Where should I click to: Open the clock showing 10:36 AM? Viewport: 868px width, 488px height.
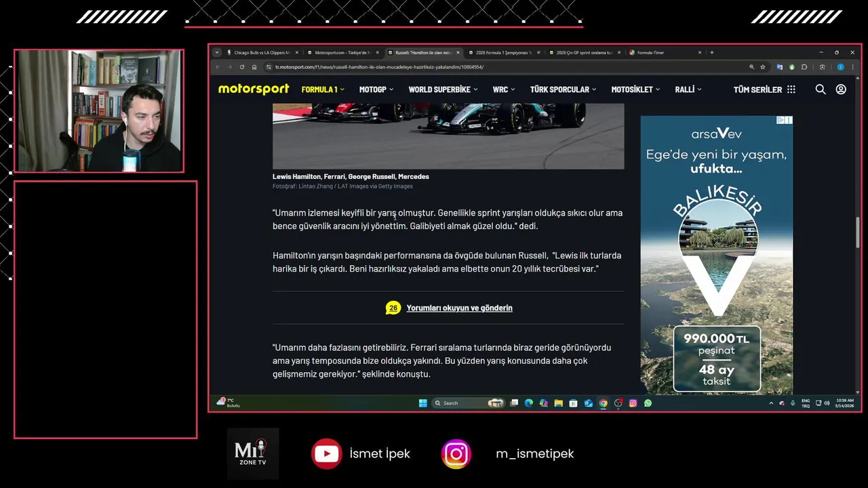coord(845,403)
